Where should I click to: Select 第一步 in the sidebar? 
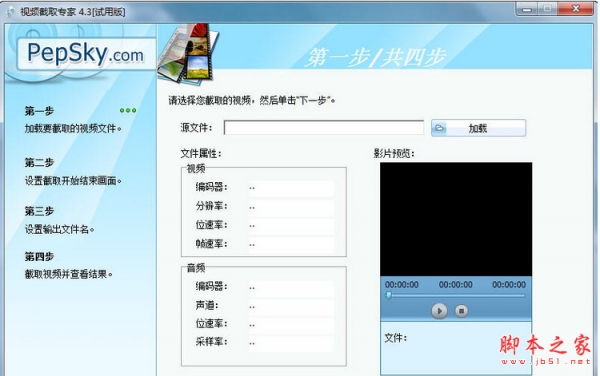pos(39,111)
